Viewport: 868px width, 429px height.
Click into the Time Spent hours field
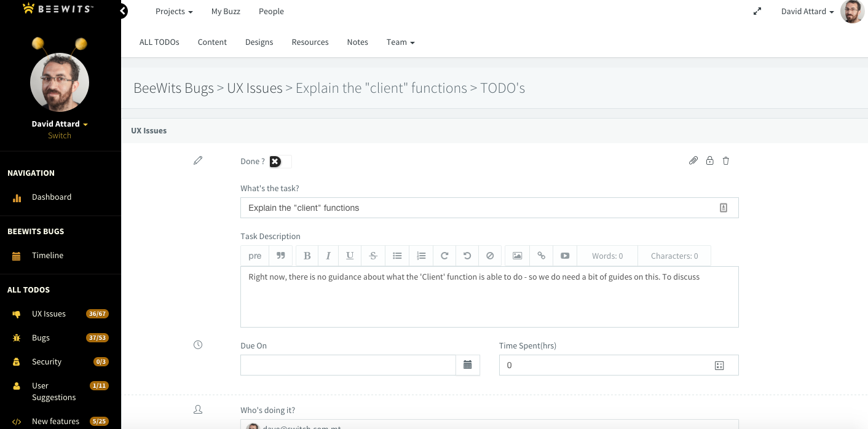click(618, 365)
